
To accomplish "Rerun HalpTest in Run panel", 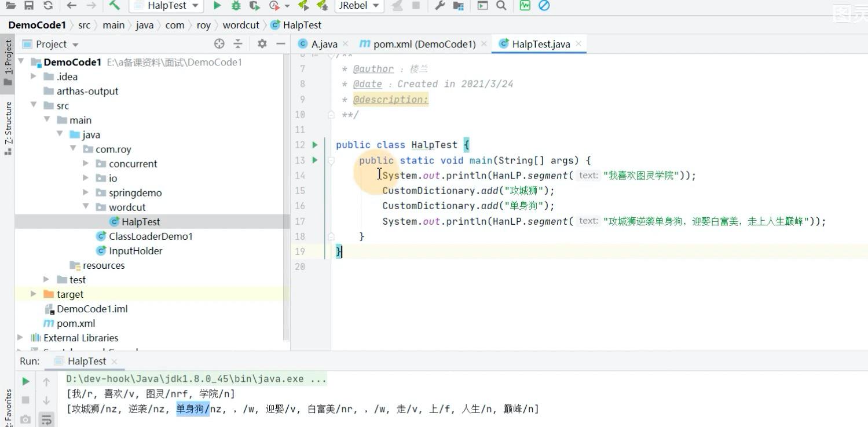I will [25, 381].
